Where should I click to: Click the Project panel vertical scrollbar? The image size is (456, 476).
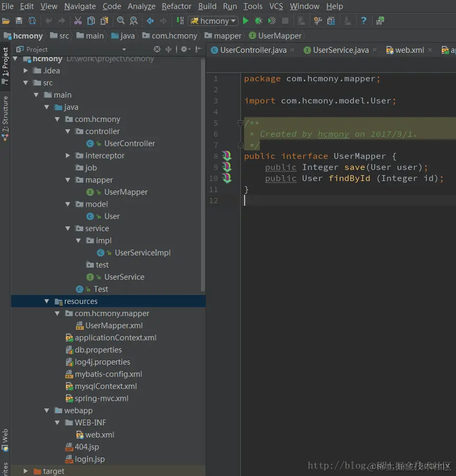203,175
